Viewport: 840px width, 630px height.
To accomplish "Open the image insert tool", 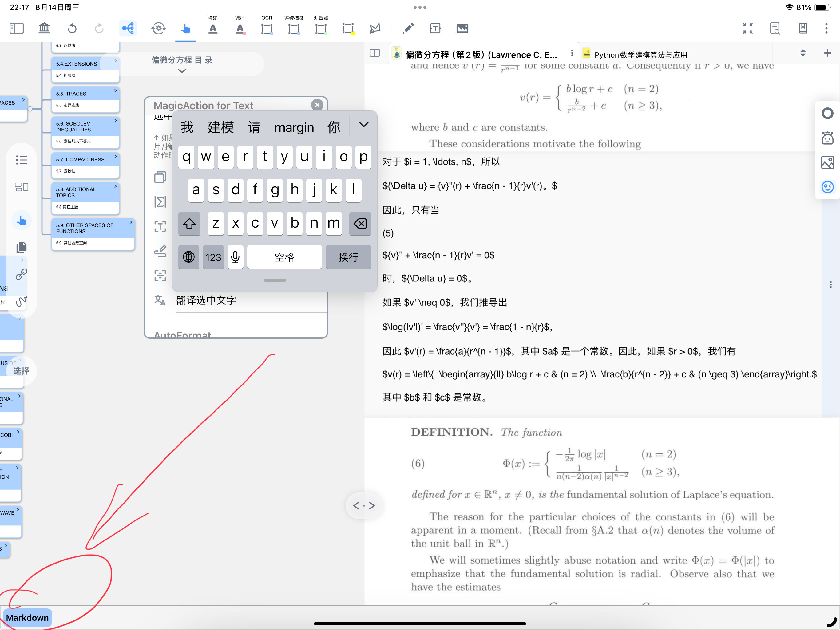I will pos(462,29).
